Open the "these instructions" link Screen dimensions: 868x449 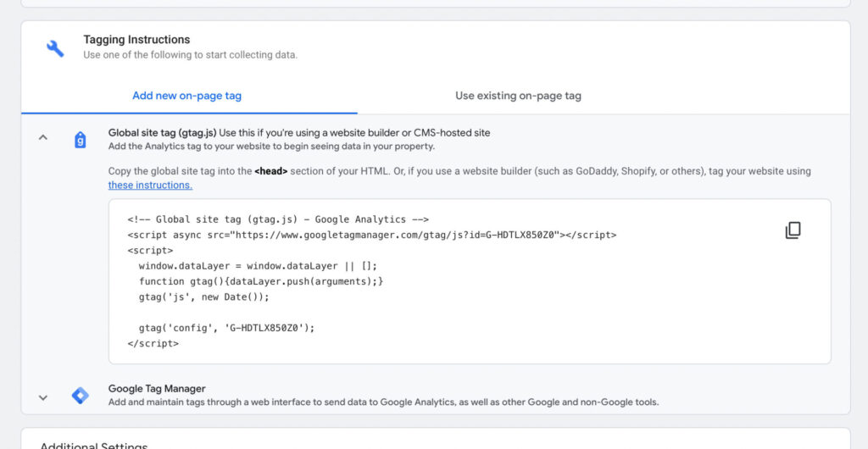pos(150,185)
